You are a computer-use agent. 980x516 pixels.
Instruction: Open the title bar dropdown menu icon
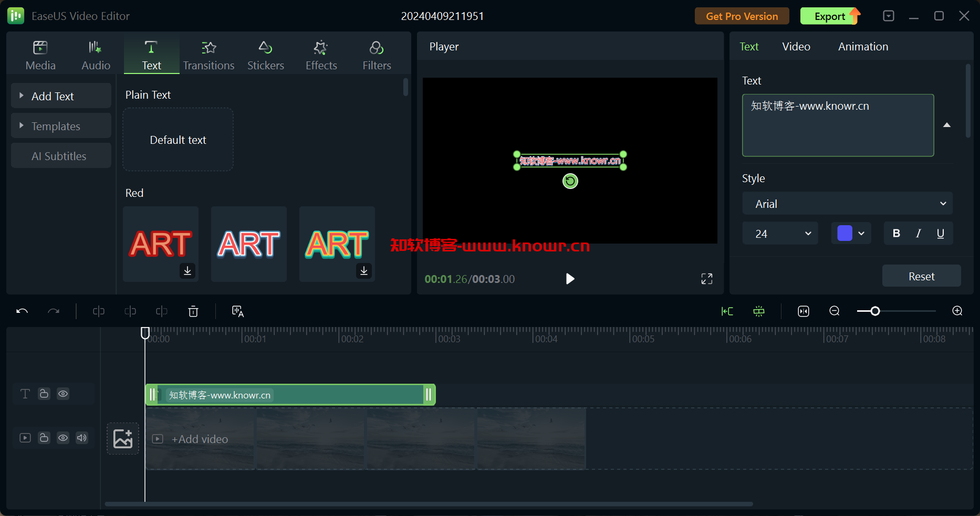(x=889, y=16)
